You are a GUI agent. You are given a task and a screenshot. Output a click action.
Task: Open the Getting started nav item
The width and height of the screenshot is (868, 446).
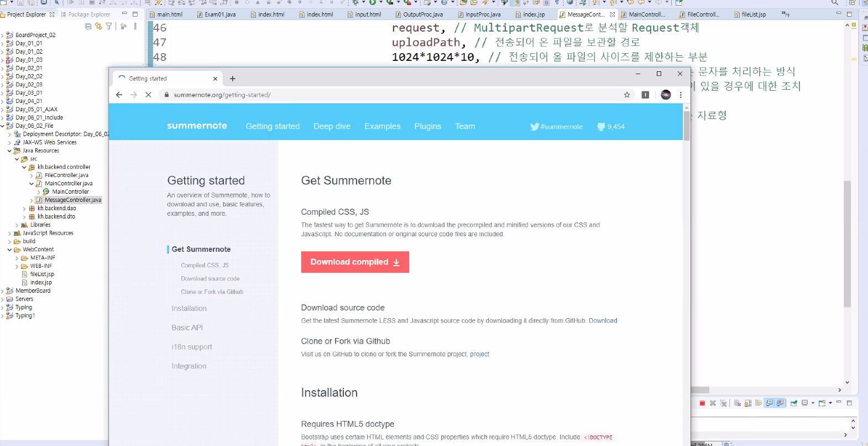(x=273, y=126)
